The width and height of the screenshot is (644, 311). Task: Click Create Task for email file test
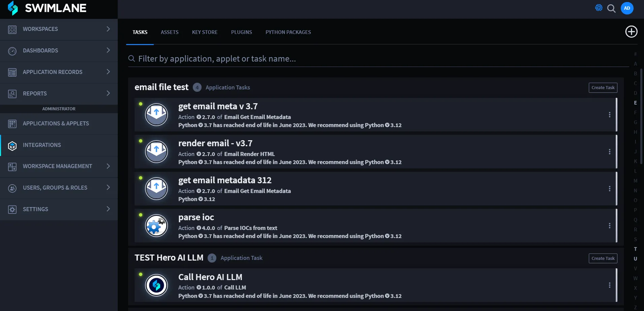click(603, 87)
